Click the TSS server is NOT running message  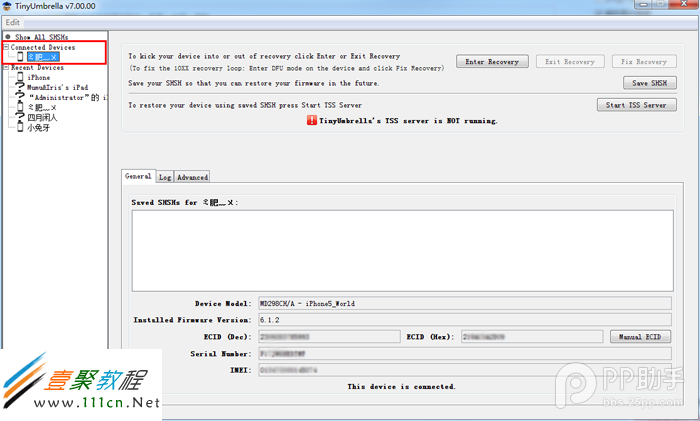408,121
